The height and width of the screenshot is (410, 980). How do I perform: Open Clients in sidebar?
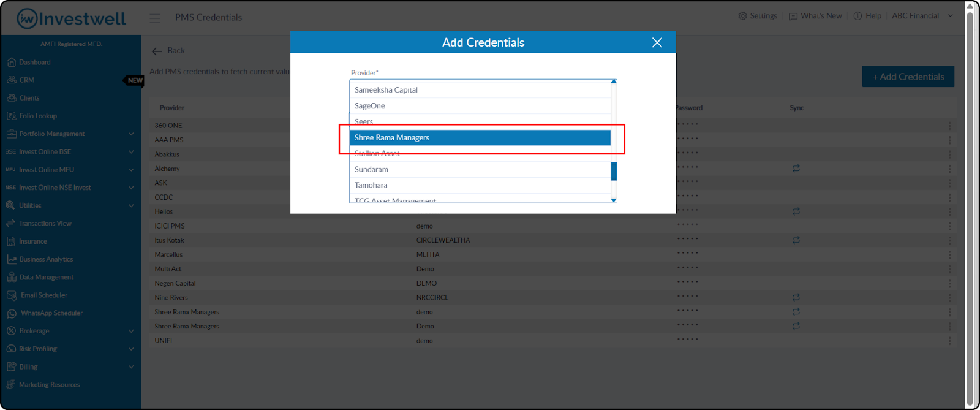click(29, 98)
